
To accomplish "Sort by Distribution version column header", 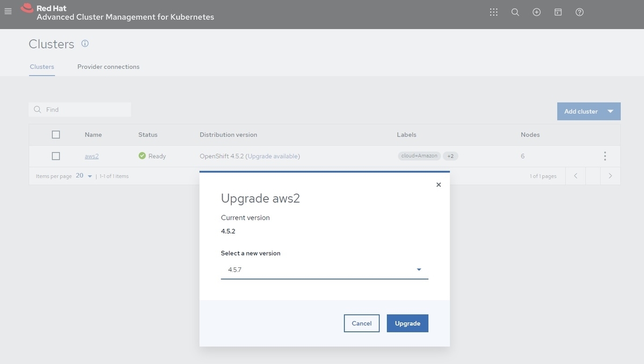I will click(x=229, y=135).
